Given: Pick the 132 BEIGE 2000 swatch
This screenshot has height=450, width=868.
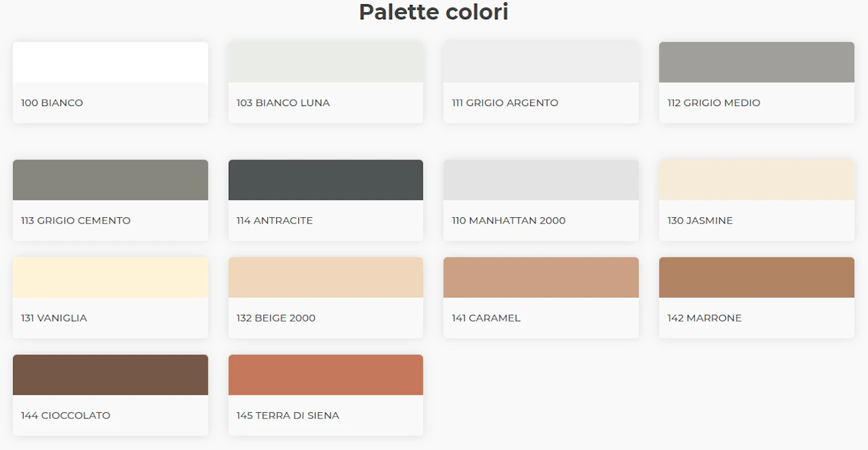Looking at the screenshot, I should click(326, 277).
